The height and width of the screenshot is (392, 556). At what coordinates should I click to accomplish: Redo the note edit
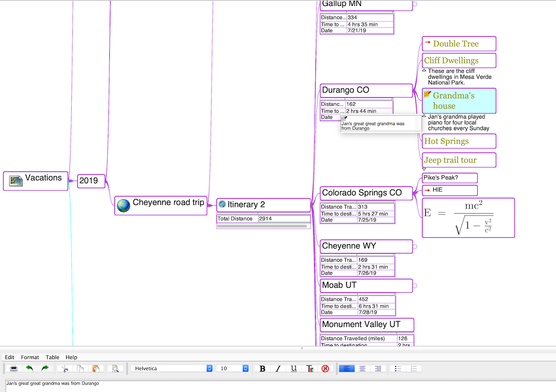45,369
